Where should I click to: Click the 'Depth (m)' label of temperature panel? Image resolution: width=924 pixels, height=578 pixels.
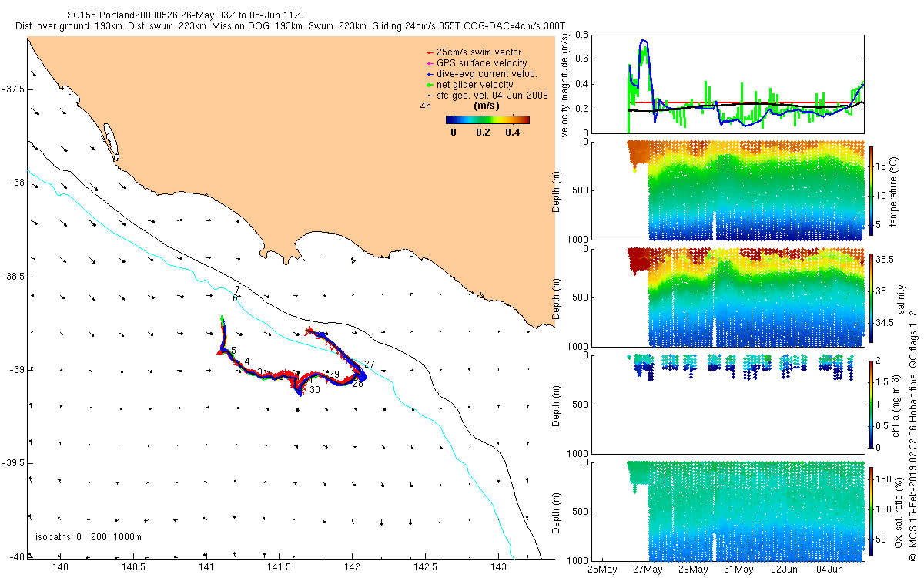coord(557,191)
